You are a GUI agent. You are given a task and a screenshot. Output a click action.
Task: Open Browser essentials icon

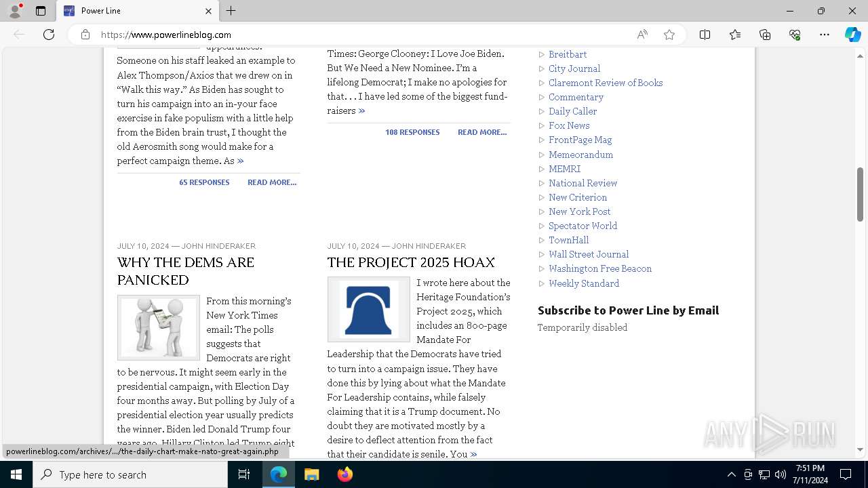pos(795,35)
